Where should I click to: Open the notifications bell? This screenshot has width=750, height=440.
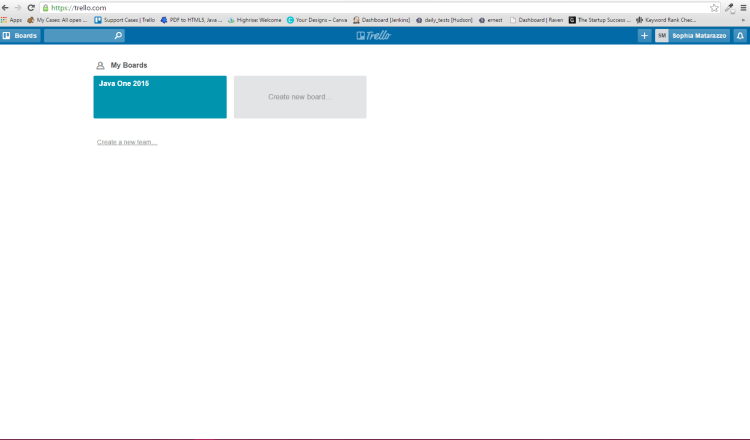[740, 36]
